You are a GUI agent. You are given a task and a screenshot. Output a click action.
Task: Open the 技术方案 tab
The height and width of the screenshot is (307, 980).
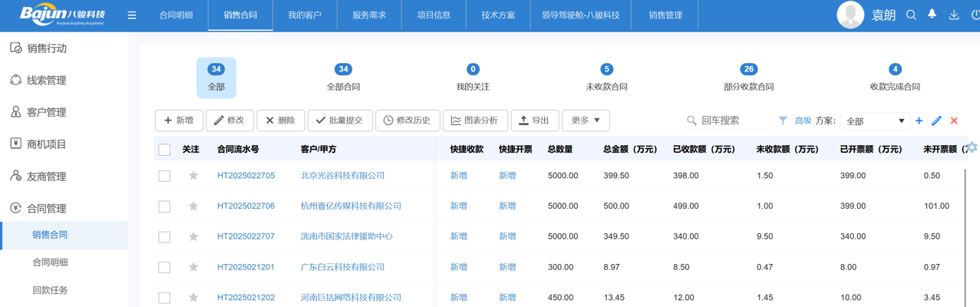tap(498, 15)
